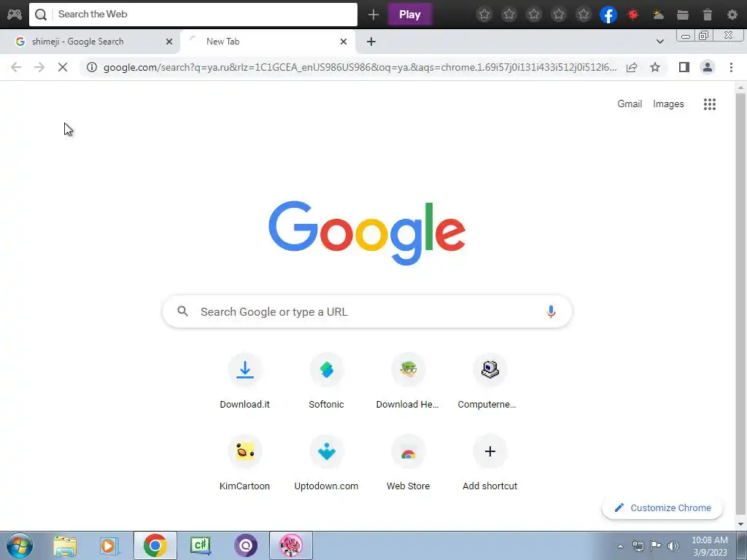Close the New Tab tab

pos(344,42)
